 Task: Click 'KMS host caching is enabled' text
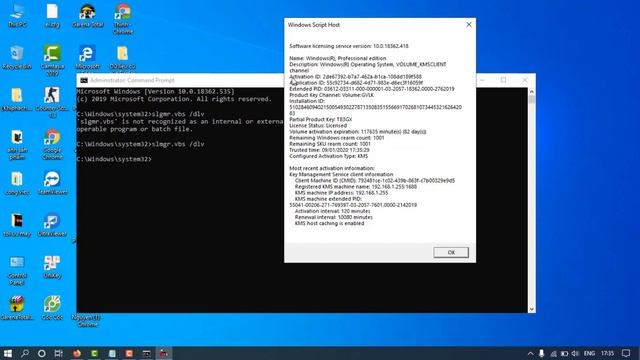pos(329,224)
